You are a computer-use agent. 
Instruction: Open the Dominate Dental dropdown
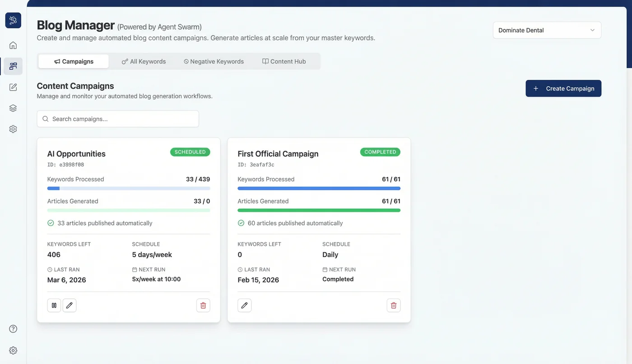(x=547, y=30)
